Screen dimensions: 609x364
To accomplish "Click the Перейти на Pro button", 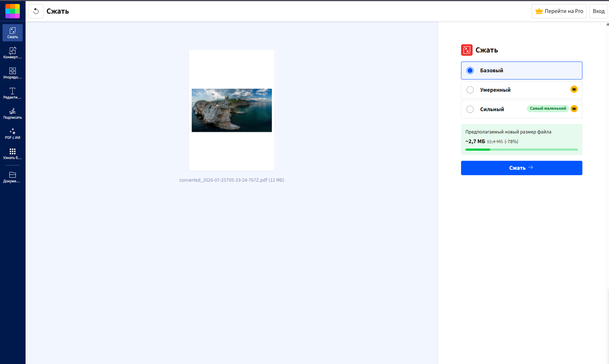I will point(559,11).
